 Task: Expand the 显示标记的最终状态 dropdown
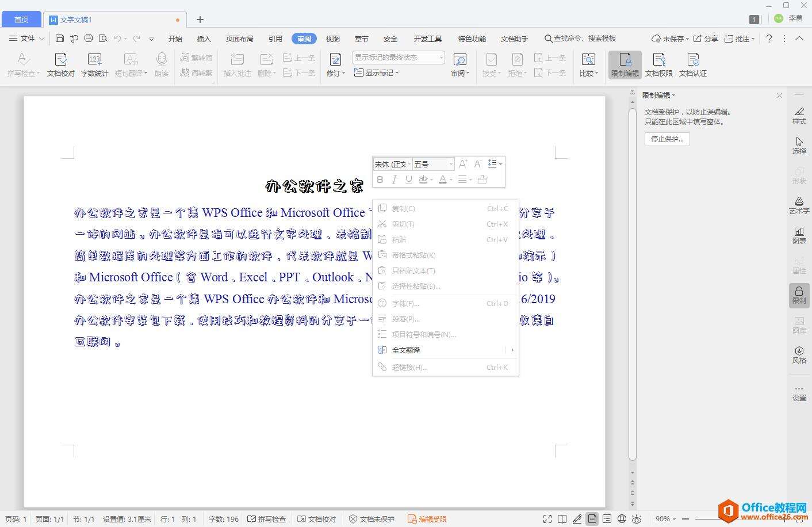click(x=441, y=58)
